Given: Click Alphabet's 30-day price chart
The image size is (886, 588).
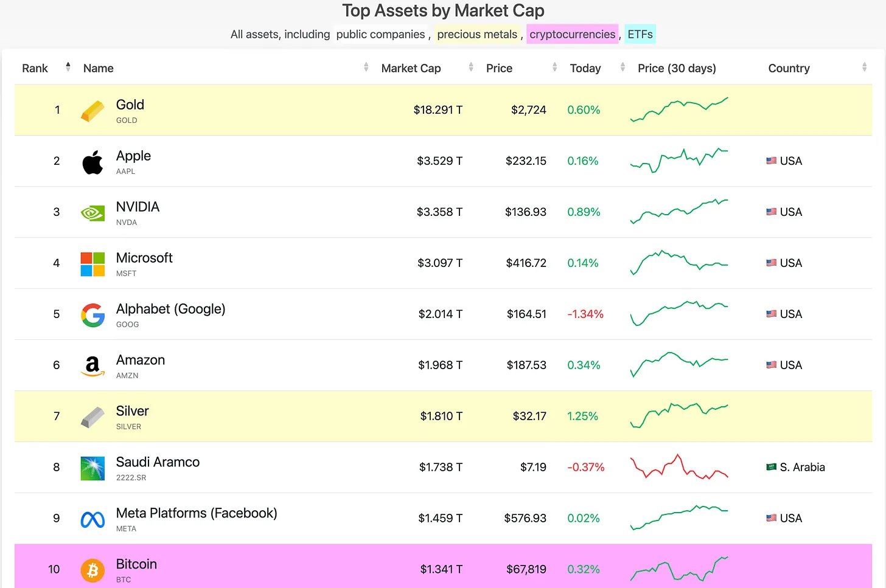Looking at the screenshot, I should pos(679,314).
